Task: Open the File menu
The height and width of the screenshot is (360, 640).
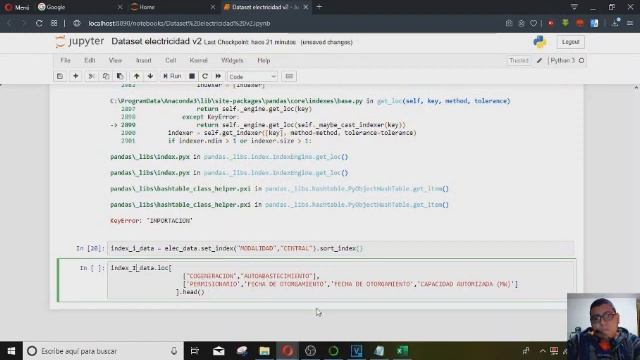Action: (65, 60)
